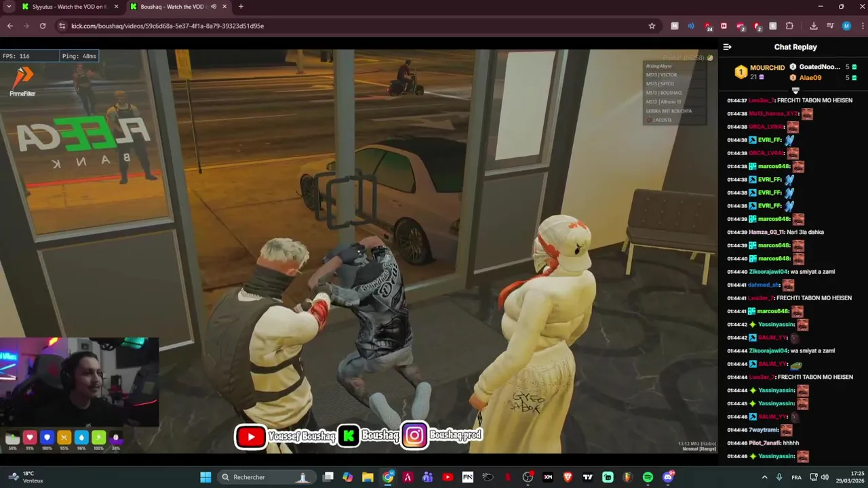Click the red fast-forward extension icon
The height and width of the screenshot is (488, 868).
coord(724,26)
